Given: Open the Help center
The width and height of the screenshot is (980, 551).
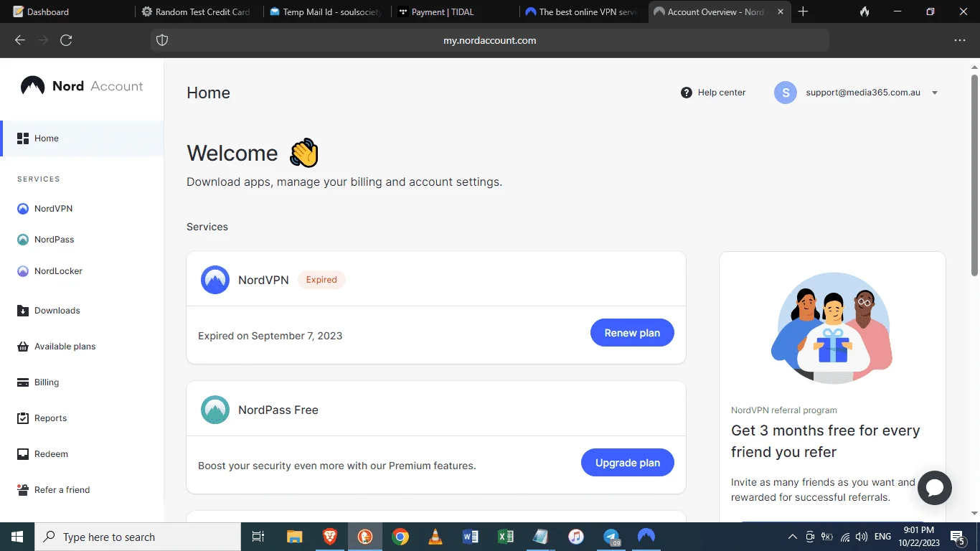Looking at the screenshot, I should (x=713, y=93).
